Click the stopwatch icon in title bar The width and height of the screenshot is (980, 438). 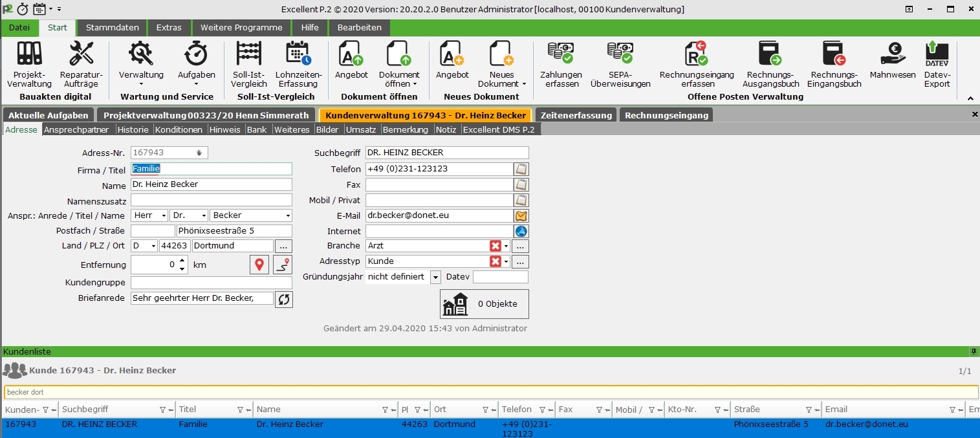coord(23,9)
